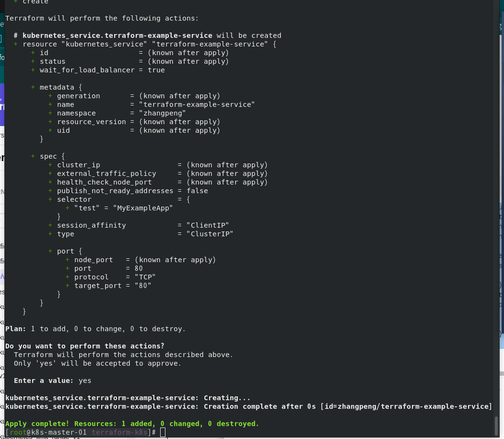Click the terminal cursor block at prompt

(x=163, y=433)
